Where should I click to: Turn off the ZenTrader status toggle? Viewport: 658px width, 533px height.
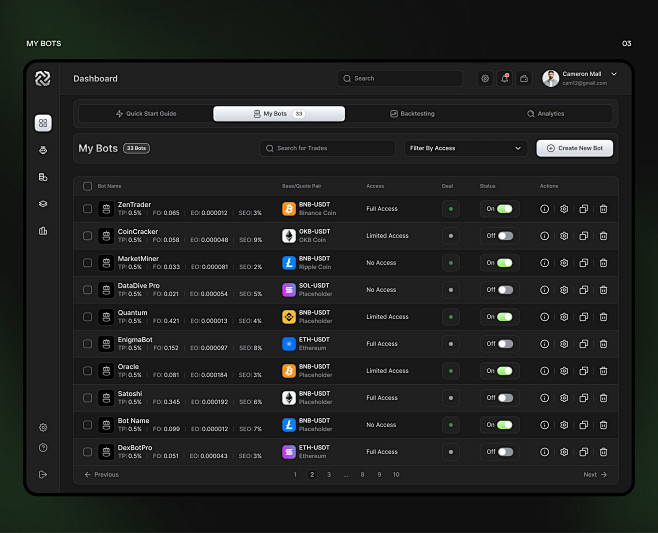click(505, 209)
